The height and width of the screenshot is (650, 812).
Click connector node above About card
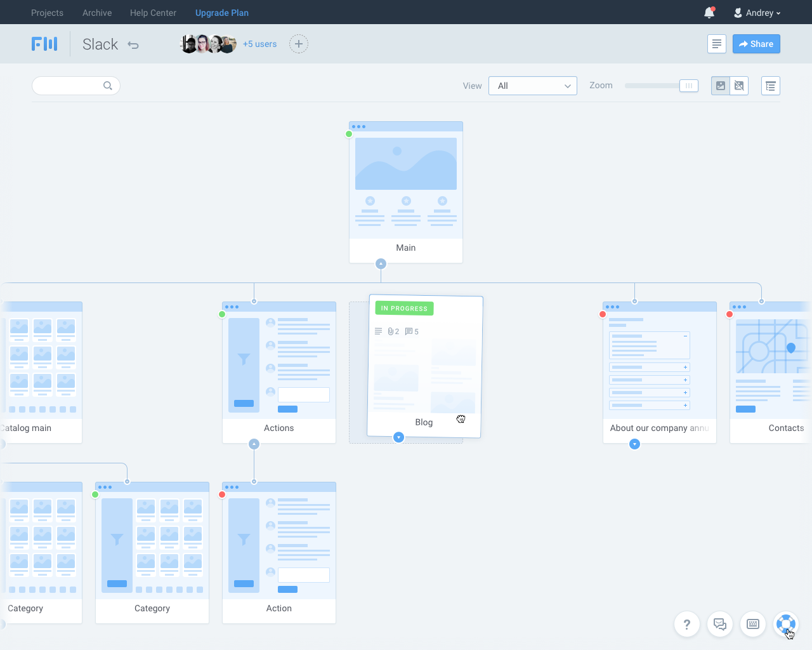pyautogui.click(x=634, y=302)
